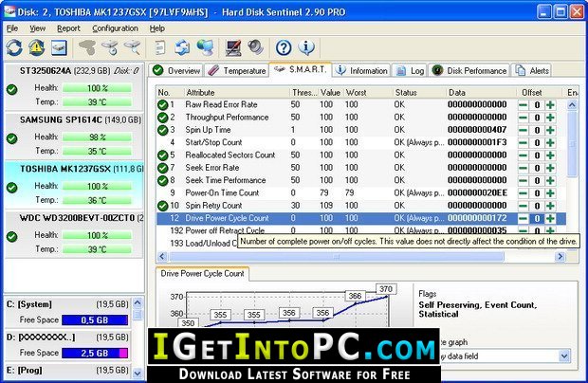
Task: Select the SAMSUNG SP1614C disk
Action: coord(74,136)
